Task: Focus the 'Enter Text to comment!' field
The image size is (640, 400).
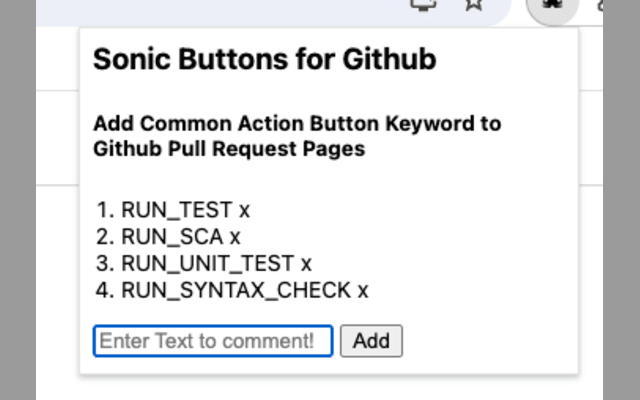Action: point(213,341)
